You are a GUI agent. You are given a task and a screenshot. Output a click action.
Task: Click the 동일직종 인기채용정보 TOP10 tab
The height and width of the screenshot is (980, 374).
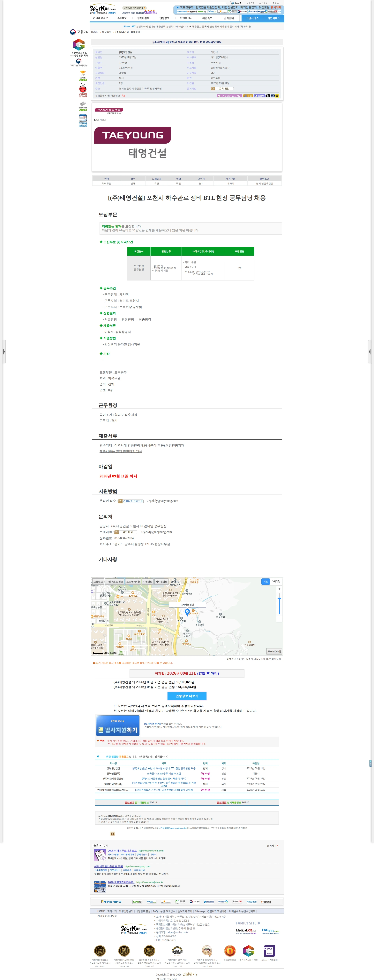[x=233, y=802]
